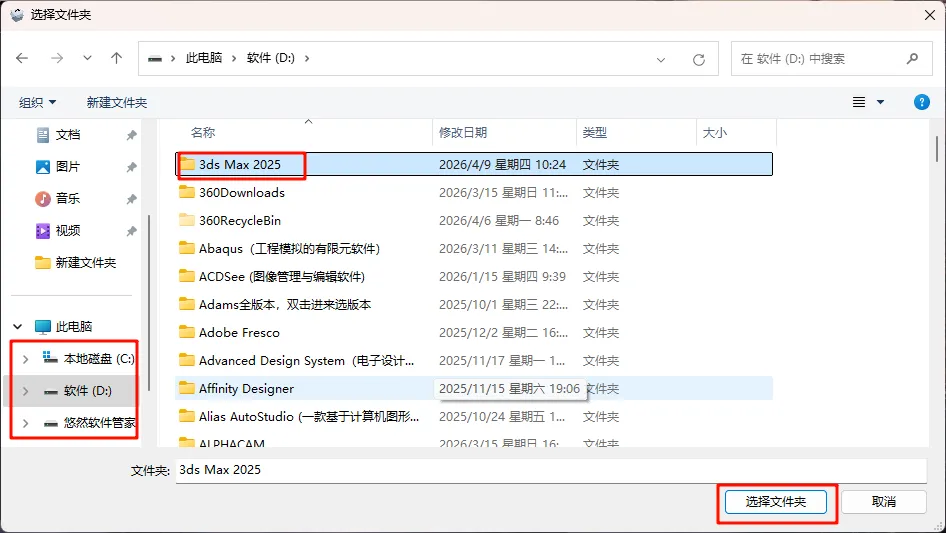The image size is (946, 533).
Task: Unpin 视频 using its pin icon
Action: [131, 231]
